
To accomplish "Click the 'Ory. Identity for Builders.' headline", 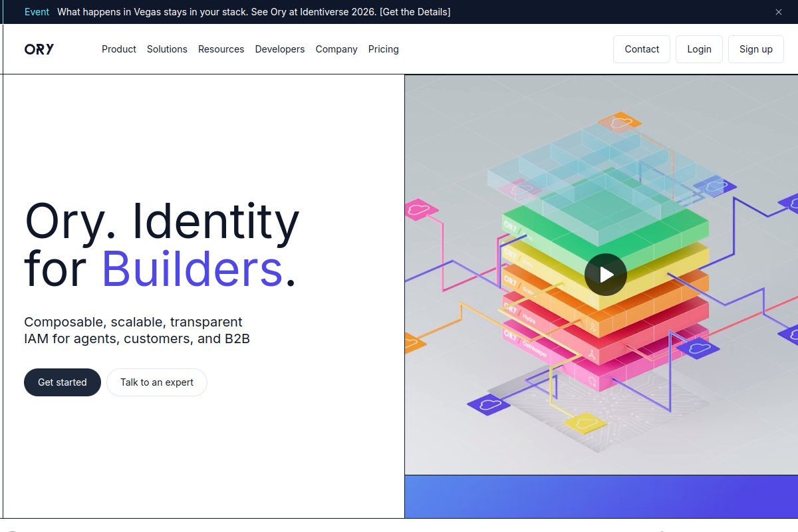I will [x=162, y=245].
